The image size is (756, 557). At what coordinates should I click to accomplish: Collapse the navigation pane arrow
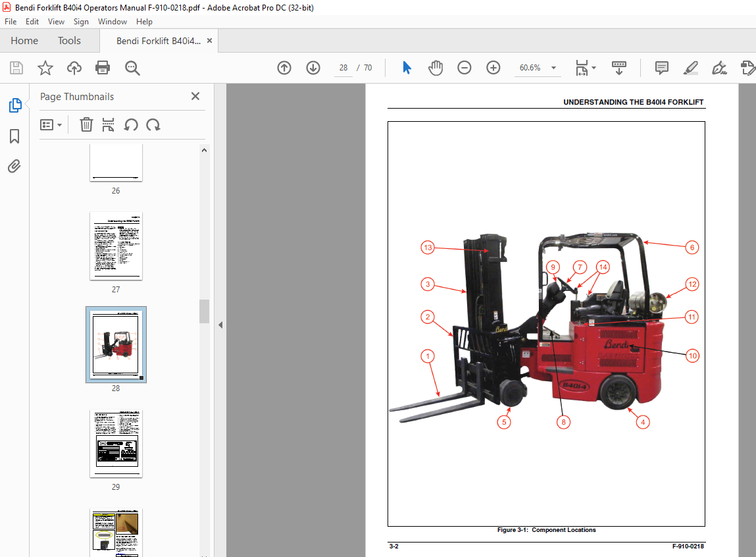point(220,325)
